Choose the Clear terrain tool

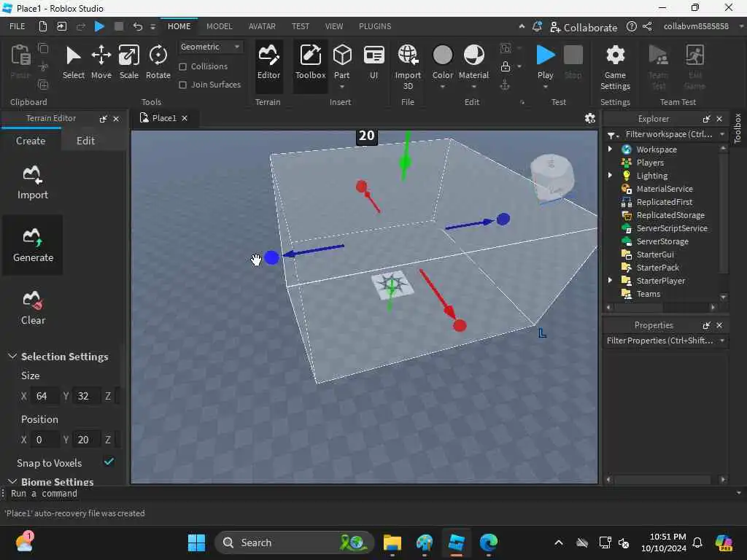click(33, 308)
